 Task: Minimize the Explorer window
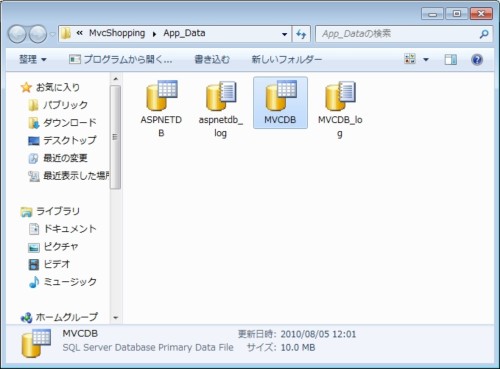432,14
